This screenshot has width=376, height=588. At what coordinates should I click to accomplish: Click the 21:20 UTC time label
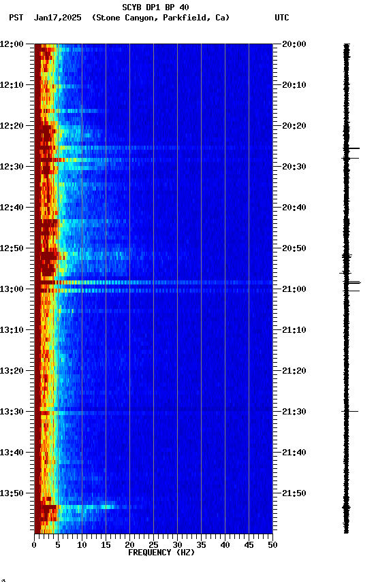(294, 371)
